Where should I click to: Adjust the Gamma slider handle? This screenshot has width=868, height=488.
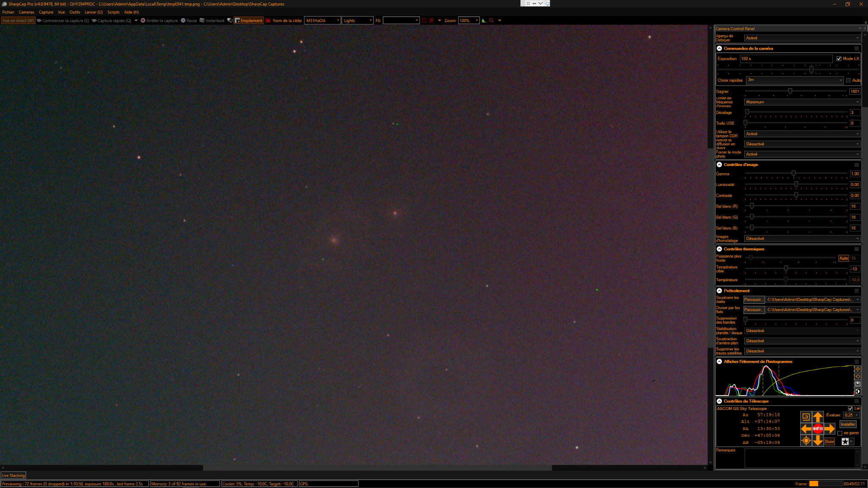[793, 173]
